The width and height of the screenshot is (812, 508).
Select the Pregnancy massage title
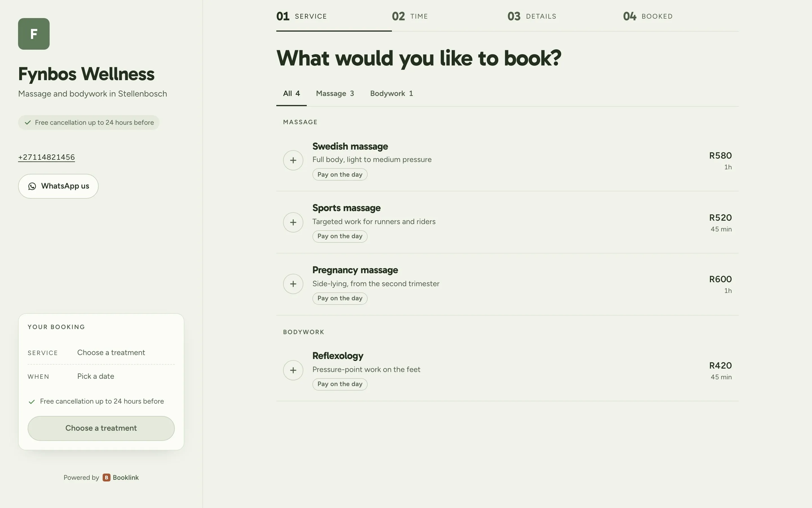pyautogui.click(x=355, y=270)
